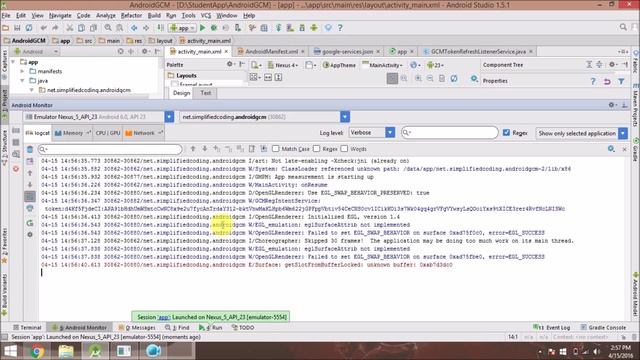The image size is (640, 360).
Task: Open the Event Log tool window
Action: pyautogui.click(x=551, y=327)
